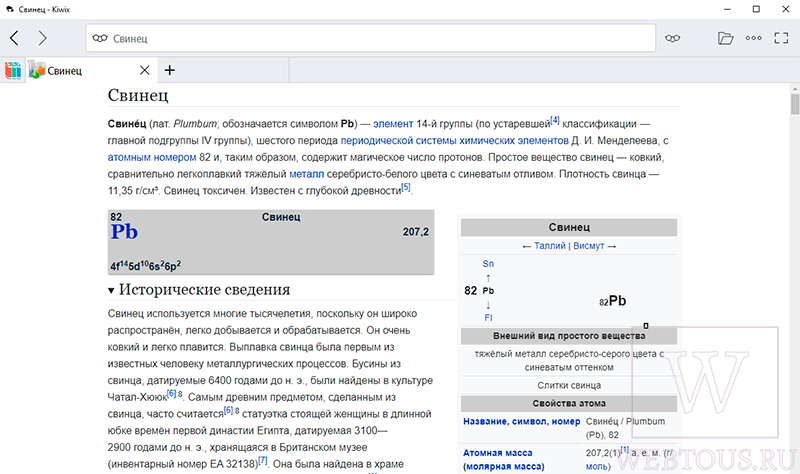Screen dimensions: 800x474
Task: Go to Таллий element link
Action: click(x=549, y=246)
